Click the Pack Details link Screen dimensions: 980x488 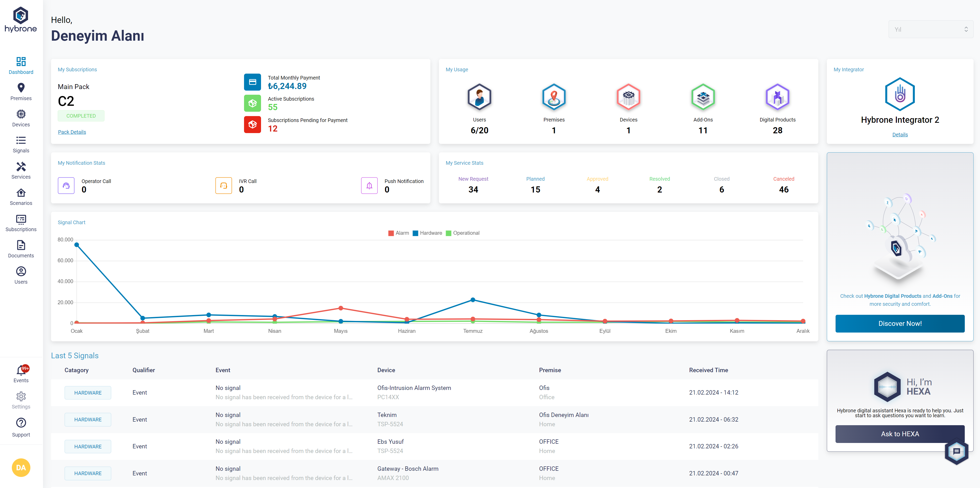pyautogui.click(x=72, y=132)
